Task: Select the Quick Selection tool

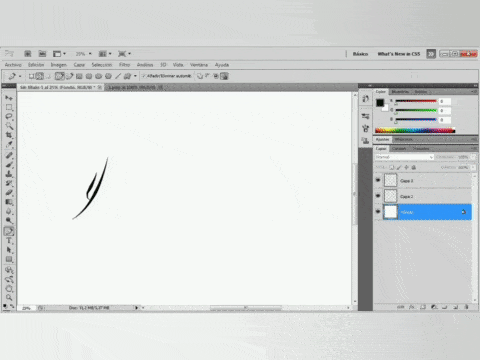Action: [9, 126]
